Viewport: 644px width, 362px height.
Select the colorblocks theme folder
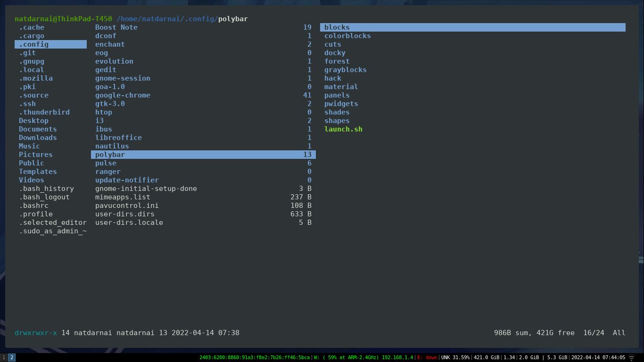[x=347, y=36]
